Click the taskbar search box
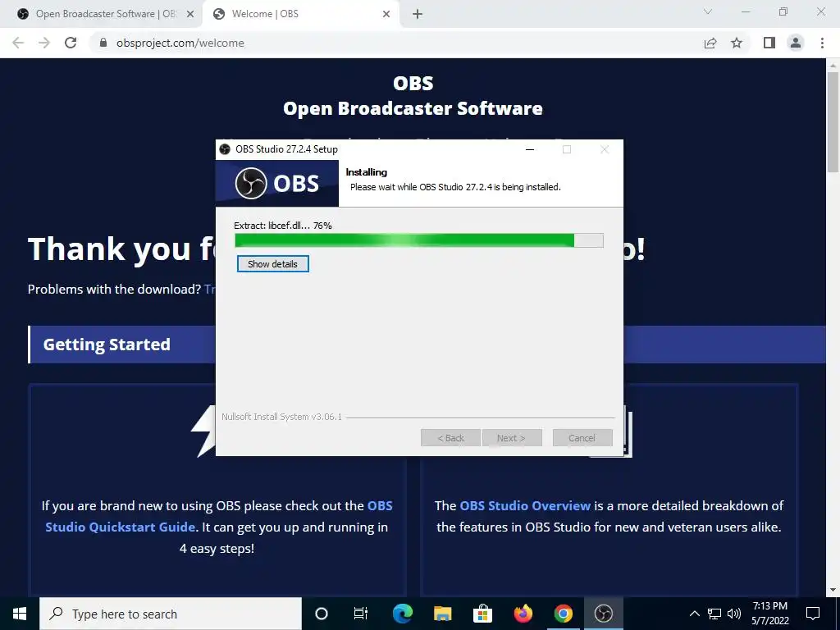Screen dimensions: 840x630 [171, 614]
